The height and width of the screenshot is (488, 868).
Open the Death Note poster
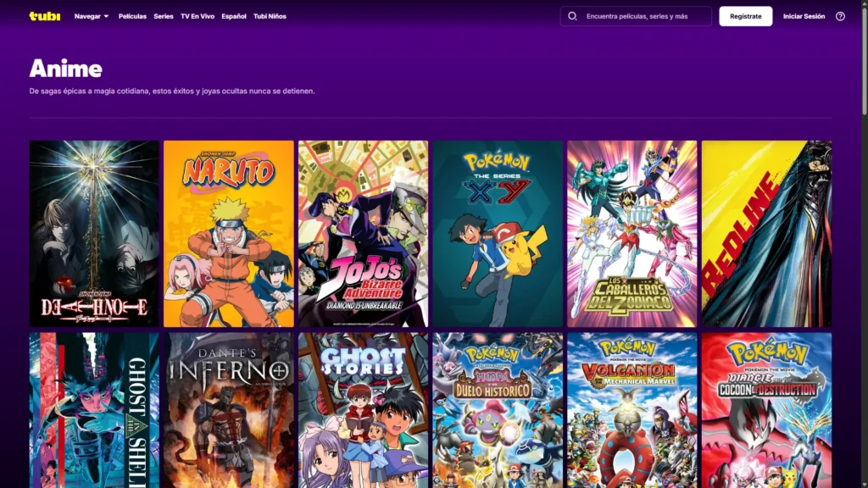94,234
